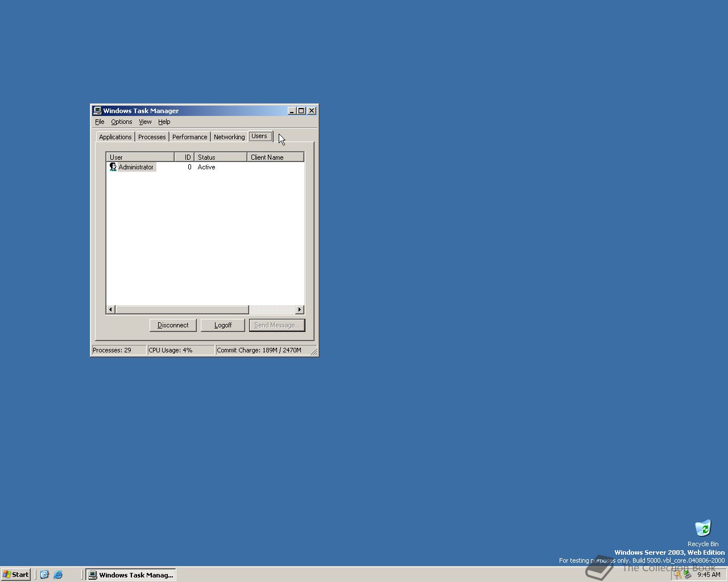Viewport: 728px width, 582px height.
Task: Click the horizontal scrollbar thumb
Action: click(x=182, y=310)
